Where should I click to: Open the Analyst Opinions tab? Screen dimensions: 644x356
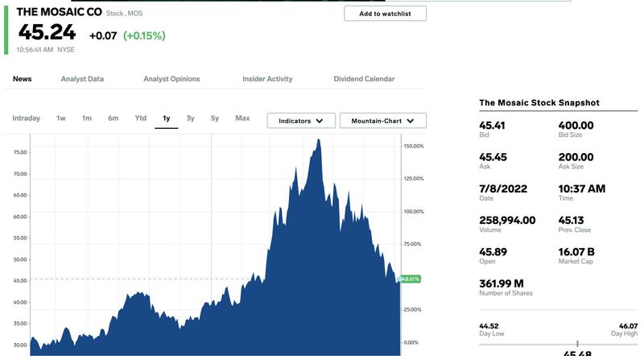(171, 79)
